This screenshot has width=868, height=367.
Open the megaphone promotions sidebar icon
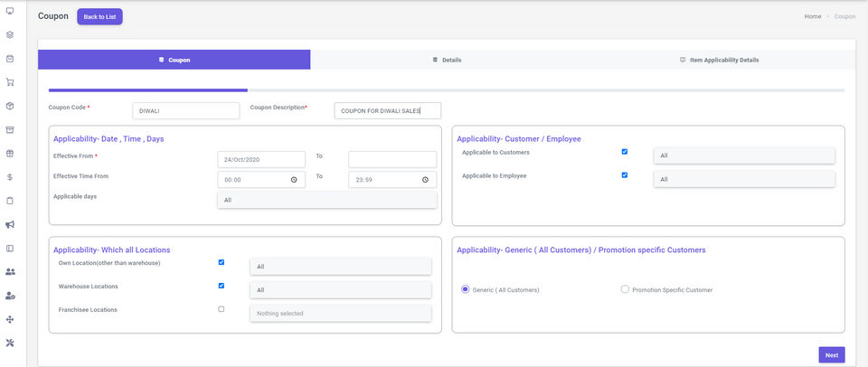10,224
